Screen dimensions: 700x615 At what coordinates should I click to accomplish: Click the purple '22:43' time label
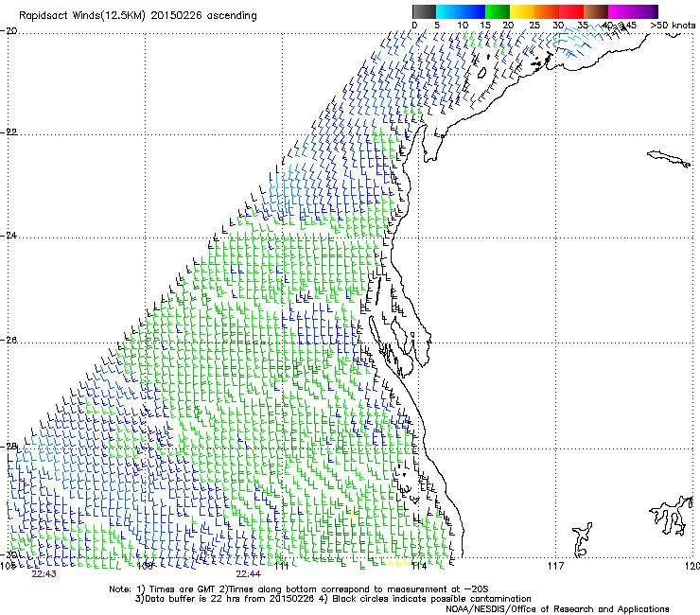[x=44, y=574]
